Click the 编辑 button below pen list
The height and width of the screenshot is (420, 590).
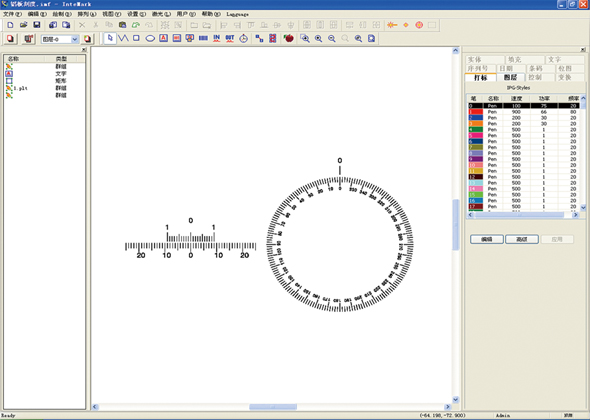click(x=487, y=239)
